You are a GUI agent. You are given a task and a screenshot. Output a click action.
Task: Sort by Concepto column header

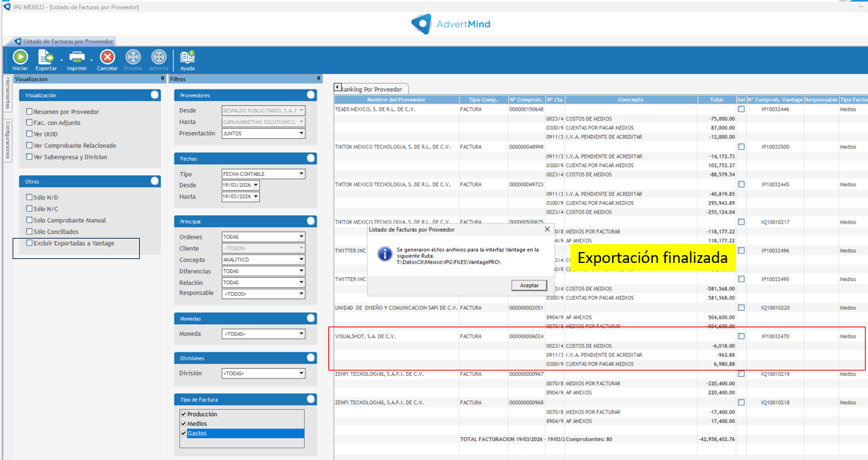pyautogui.click(x=631, y=100)
